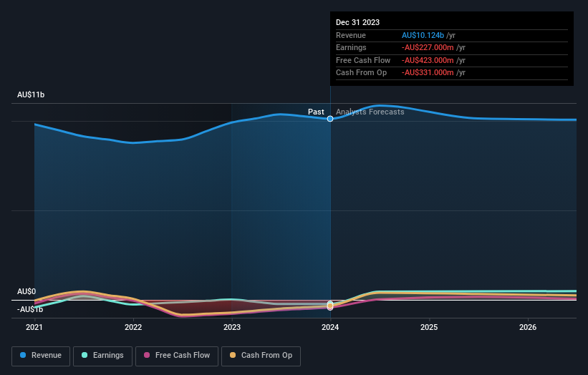Click the Revenue data point marker at 2024
Viewport: 588px width, 375px height.
pos(330,119)
